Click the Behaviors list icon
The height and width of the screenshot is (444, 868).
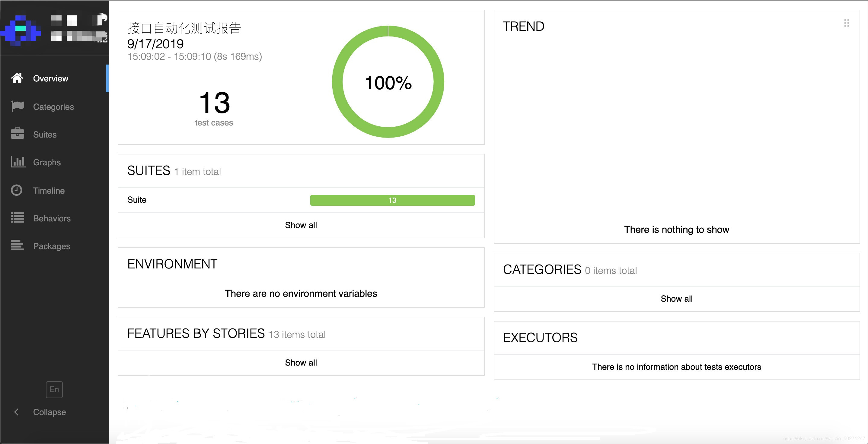pyautogui.click(x=18, y=218)
